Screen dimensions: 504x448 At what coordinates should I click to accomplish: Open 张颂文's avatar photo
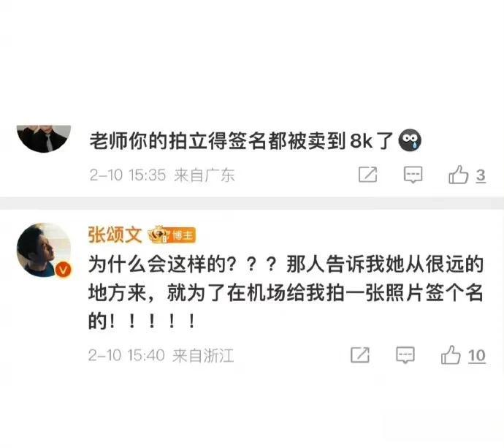coord(44,250)
